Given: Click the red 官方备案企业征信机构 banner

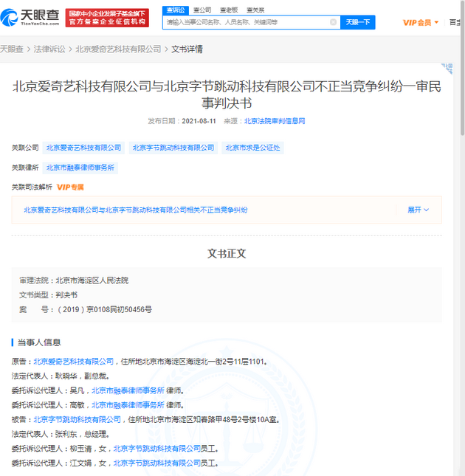Looking at the screenshot, I should point(107,18).
